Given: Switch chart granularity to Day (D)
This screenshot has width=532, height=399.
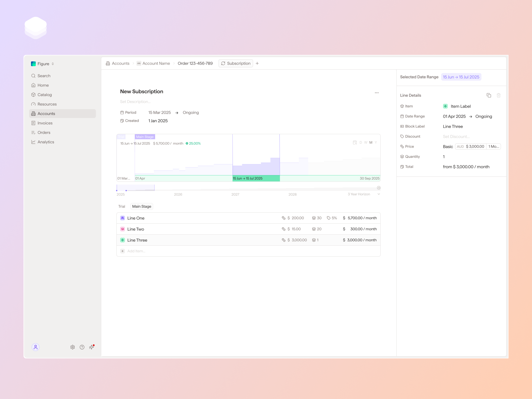Looking at the screenshot, I should click(361, 143).
